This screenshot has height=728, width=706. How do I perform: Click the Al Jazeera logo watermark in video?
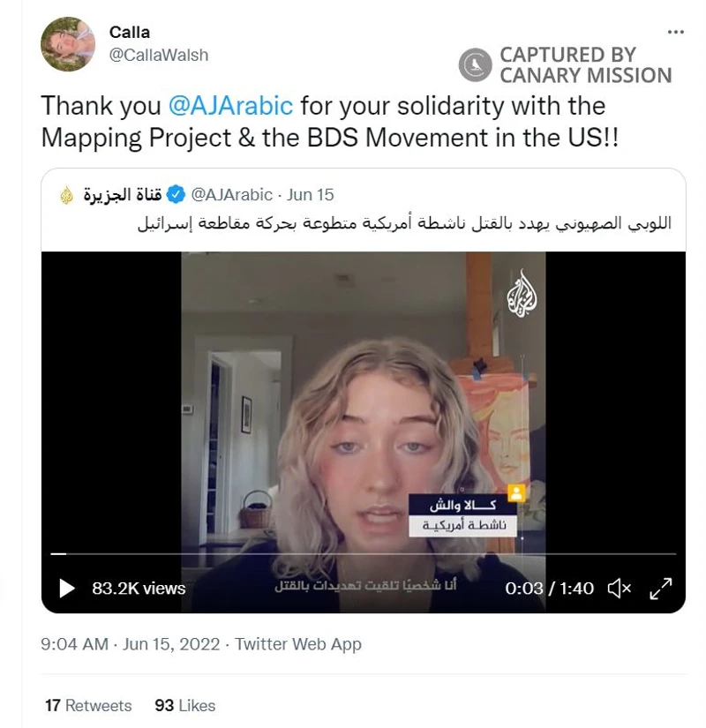click(x=522, y=294)
